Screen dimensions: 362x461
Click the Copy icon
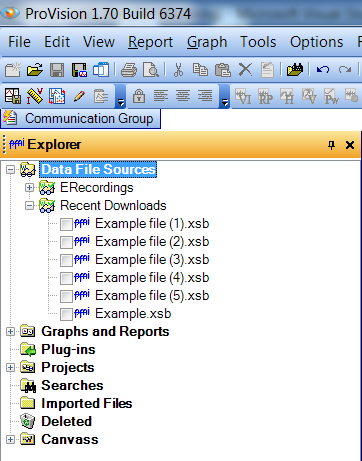click(x=200, y=70)
